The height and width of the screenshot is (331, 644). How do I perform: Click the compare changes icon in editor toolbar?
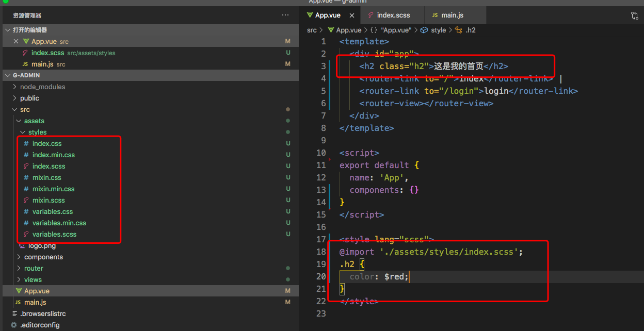coord(635,15)
